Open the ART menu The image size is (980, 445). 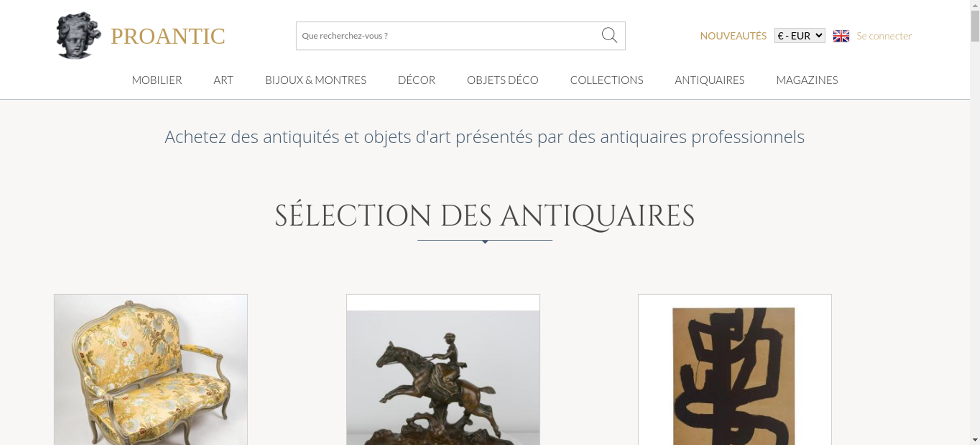223,80
